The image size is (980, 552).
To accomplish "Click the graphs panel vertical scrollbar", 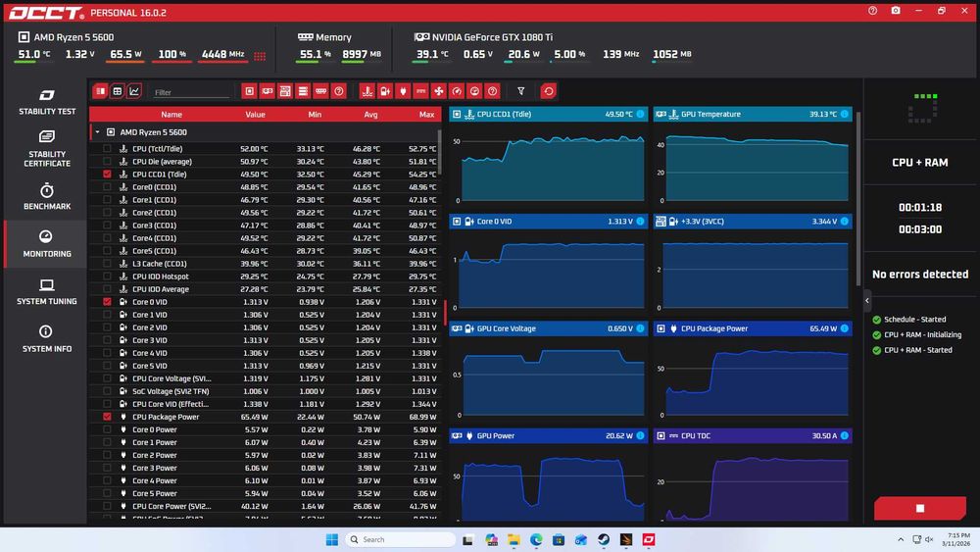I will pyautogui.click(x=858, y=199).
